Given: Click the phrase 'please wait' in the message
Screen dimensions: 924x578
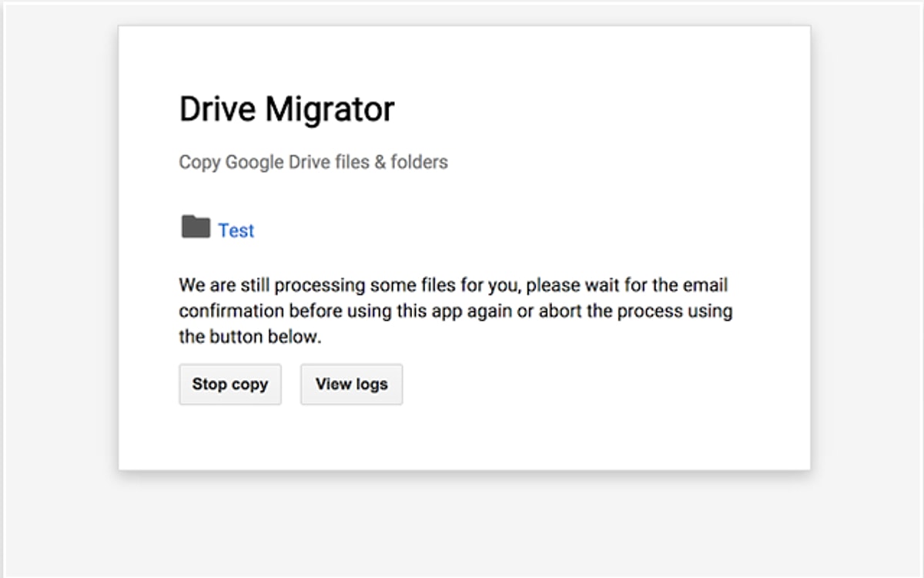Looking at the screenshot, I should tap(565, 285).
